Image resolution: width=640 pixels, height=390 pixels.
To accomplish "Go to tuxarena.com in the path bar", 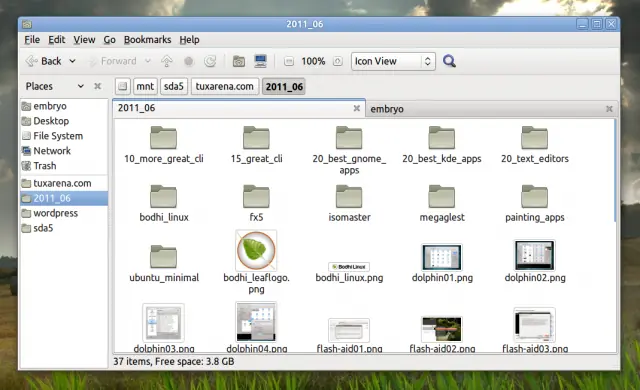I will click(224, 86).
